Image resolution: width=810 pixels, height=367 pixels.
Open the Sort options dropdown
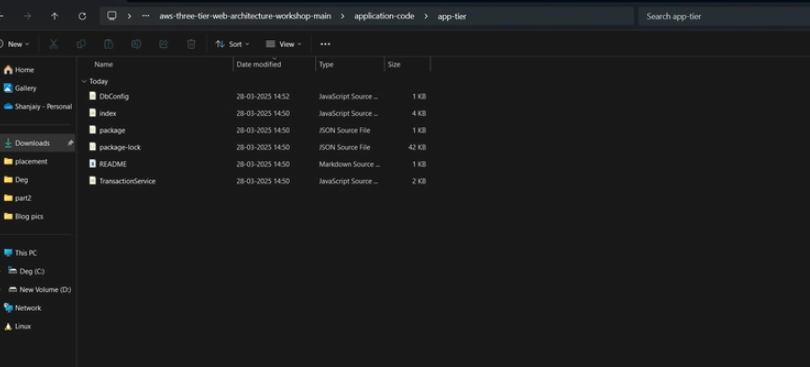click(x=232, y=44)
